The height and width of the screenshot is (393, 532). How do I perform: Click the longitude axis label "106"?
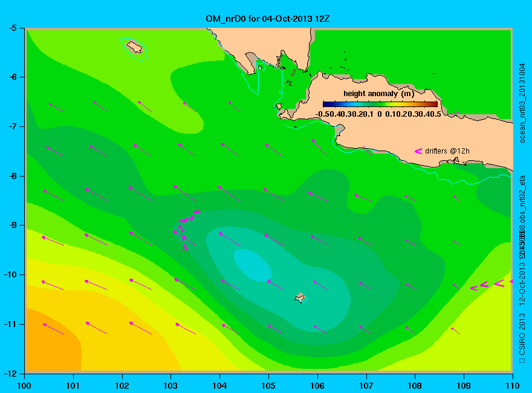[x=317, y=386]
